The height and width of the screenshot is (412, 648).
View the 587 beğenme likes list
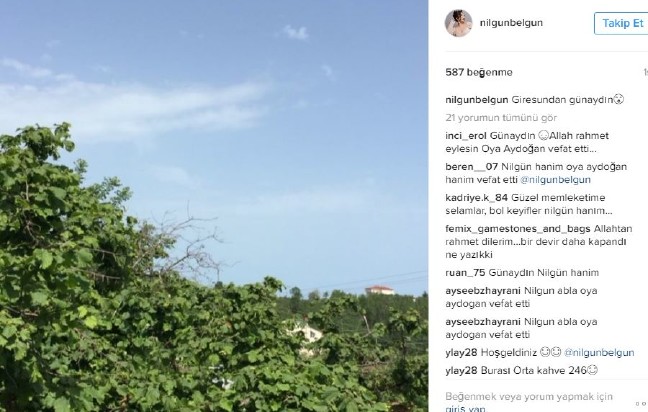tap(479, 72)
